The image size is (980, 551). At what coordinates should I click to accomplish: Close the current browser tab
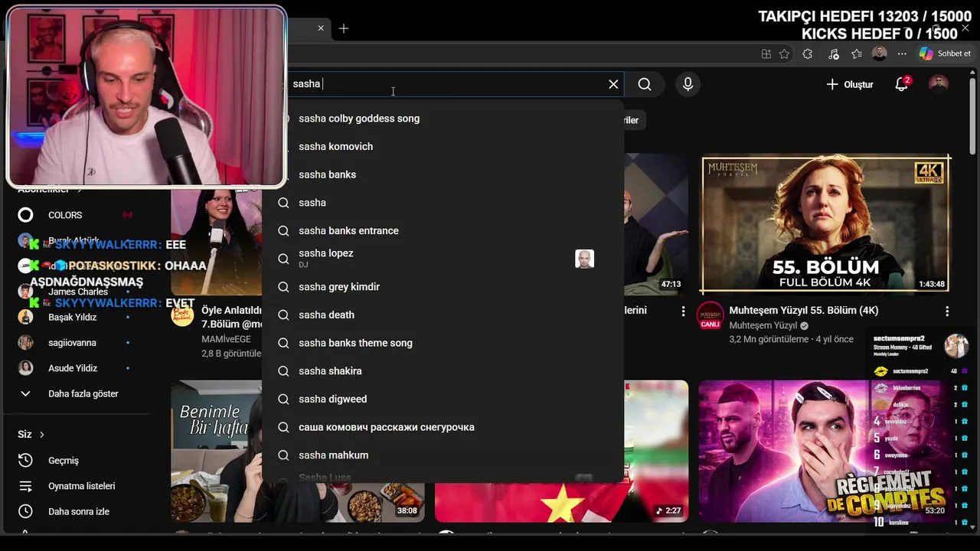pos(321,28)
